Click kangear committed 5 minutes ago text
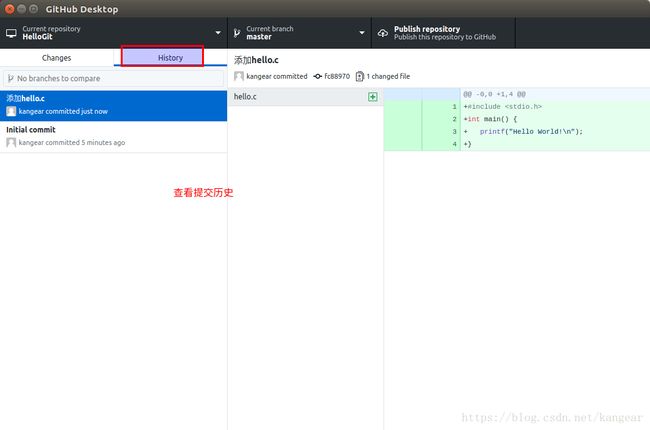This screenshot has width=650, height=430. point(72,143)
